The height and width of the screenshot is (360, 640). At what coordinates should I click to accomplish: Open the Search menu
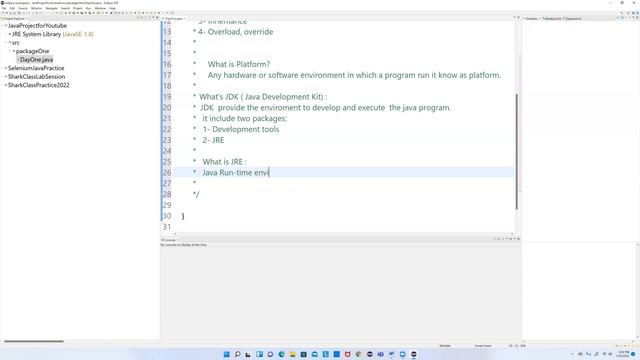coord(65,8)
